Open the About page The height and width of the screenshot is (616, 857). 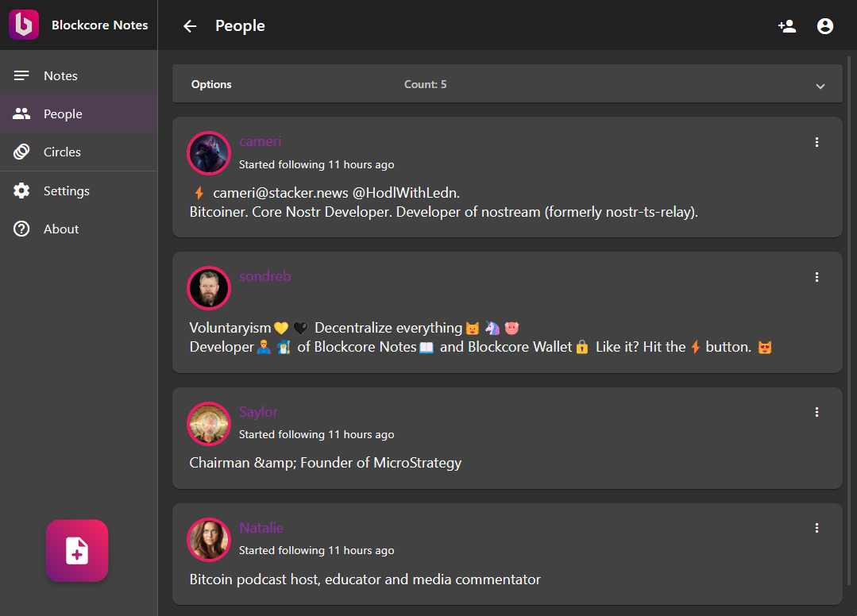[x=61, y=229]
